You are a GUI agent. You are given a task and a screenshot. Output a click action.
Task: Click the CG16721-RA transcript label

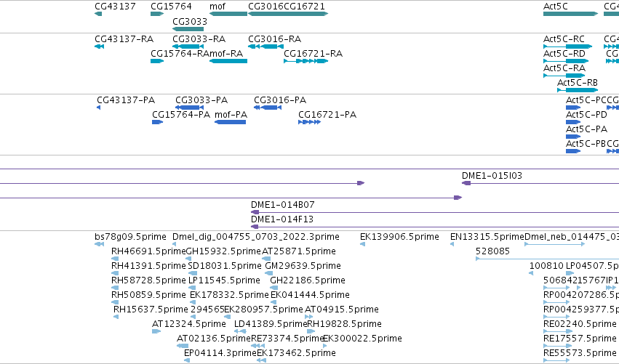313,54
